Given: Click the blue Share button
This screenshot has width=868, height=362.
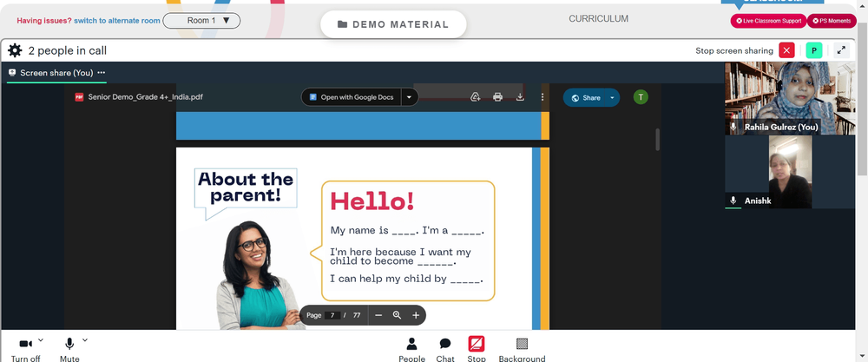Looking at the screenshot, I should 586,97.
